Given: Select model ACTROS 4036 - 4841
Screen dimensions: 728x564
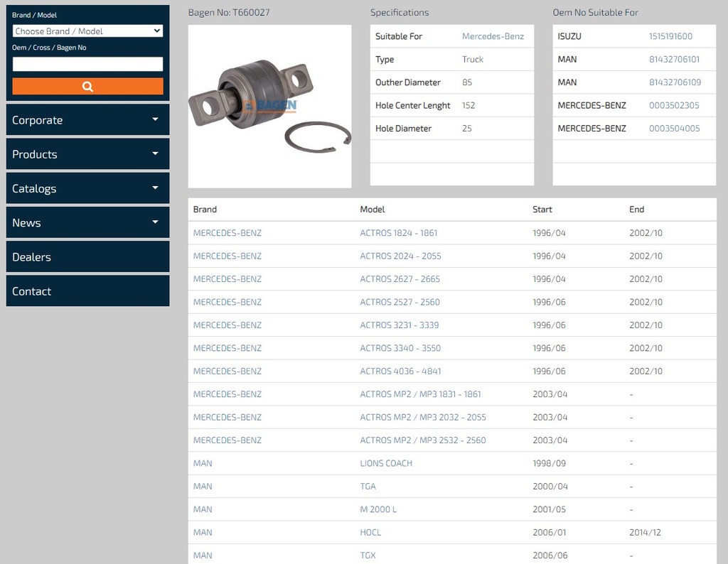Looking at the screenshot, I should 400,371.
